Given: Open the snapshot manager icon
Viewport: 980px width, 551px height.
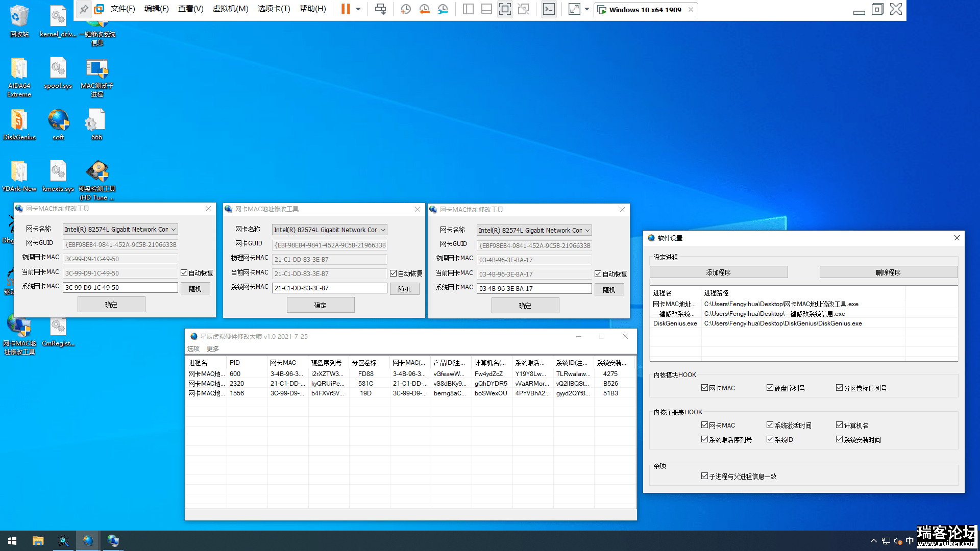Looking at the screenshot, I should coord(443,9).
